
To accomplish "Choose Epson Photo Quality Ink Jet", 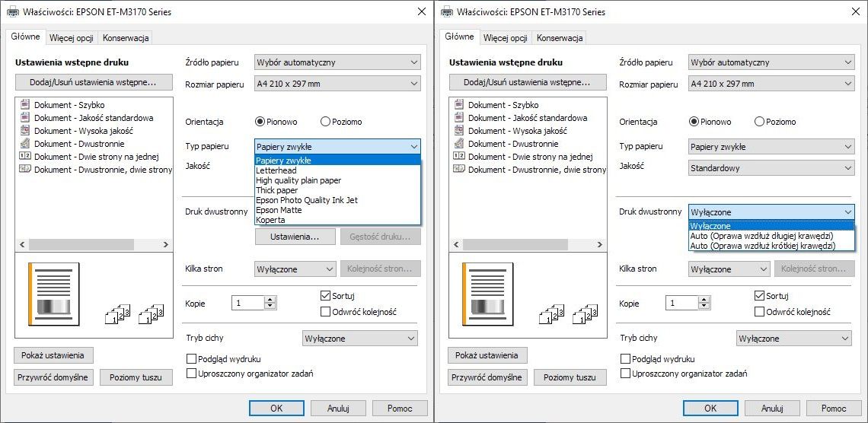I will [x=337, y=200].
